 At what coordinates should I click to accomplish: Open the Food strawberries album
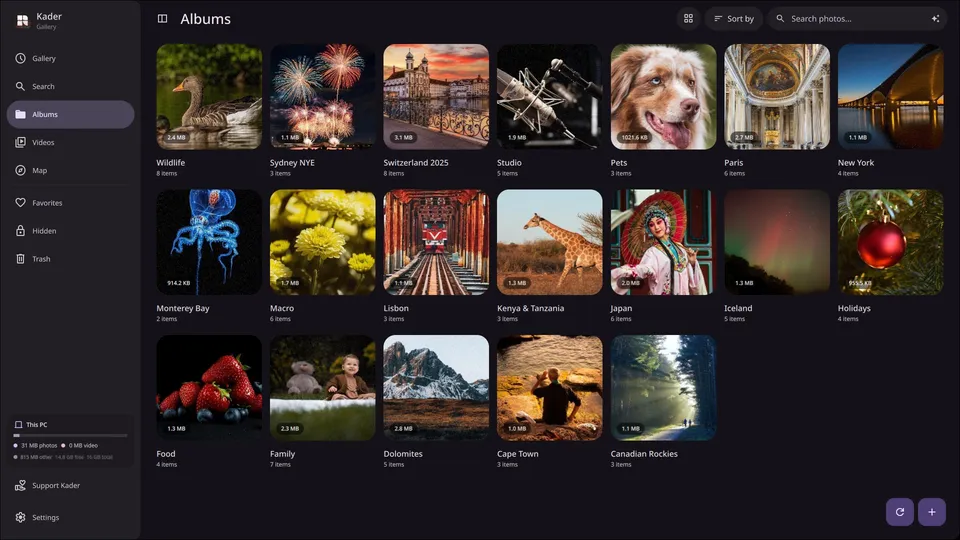(209, 388)
